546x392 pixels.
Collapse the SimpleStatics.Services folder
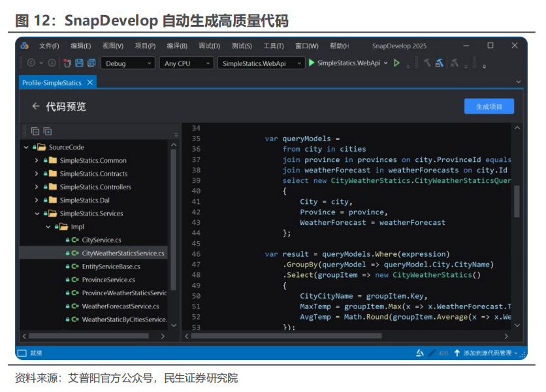[37, 213]
